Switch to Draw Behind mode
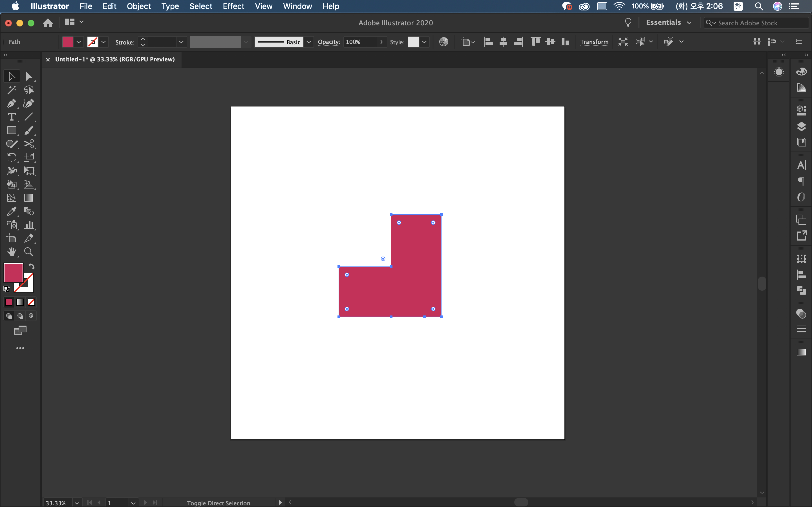The width and height of the screenshot is (812, 507). click(x=20, y=316)
